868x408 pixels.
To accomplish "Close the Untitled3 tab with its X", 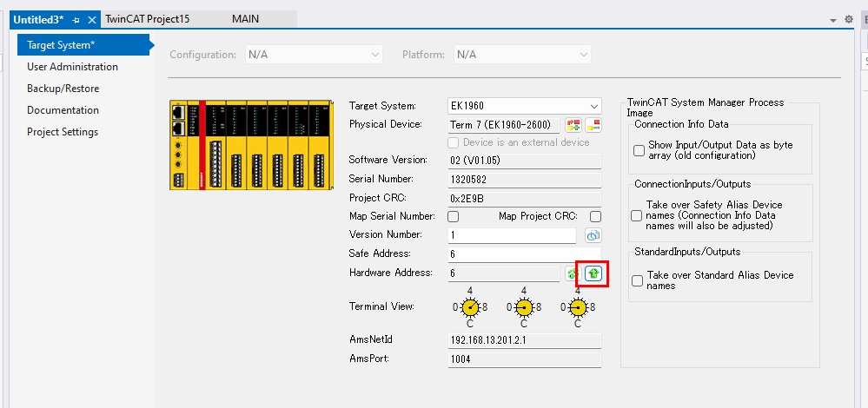I will click(x=92, y=19).
